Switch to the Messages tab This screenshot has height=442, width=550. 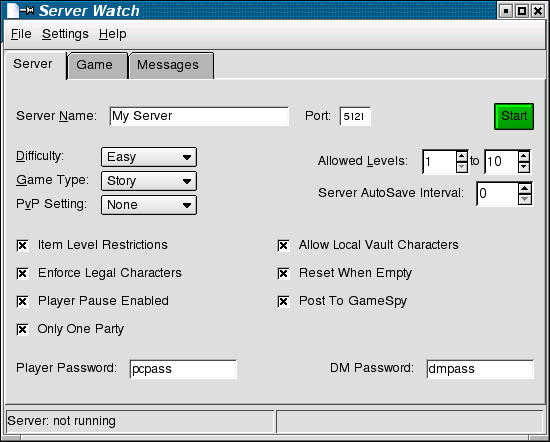[171, 66]
